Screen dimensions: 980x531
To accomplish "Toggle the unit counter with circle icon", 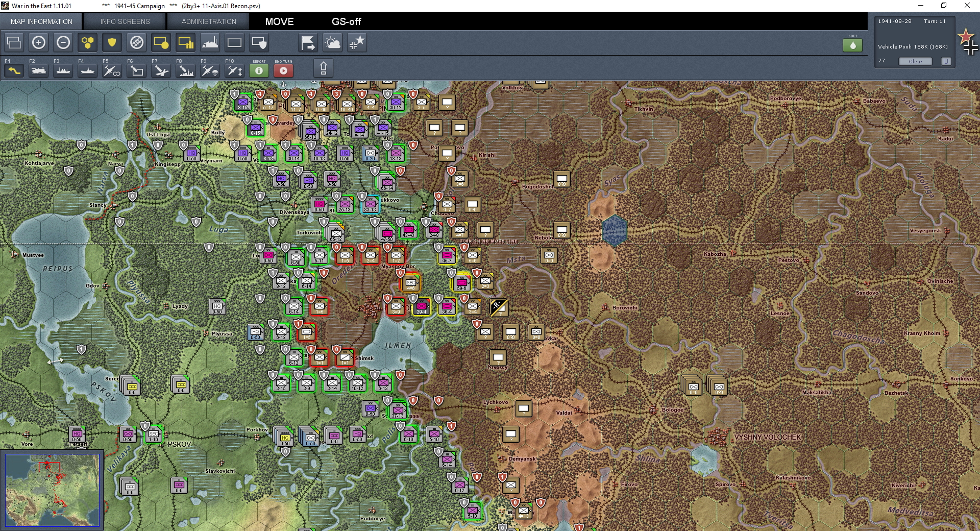I will [x=161, y=43].
